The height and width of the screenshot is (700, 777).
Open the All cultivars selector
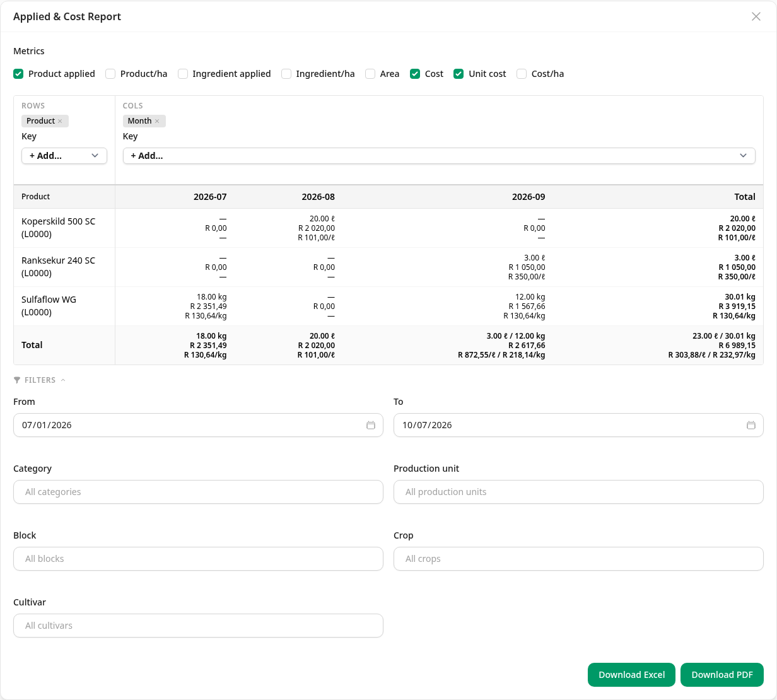tap(198, 626)
